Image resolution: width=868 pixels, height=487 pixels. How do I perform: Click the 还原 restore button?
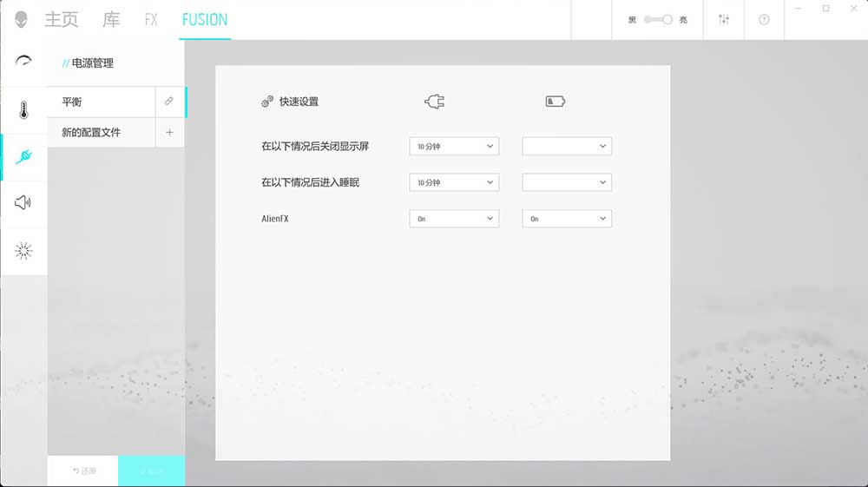click(83, 471)
